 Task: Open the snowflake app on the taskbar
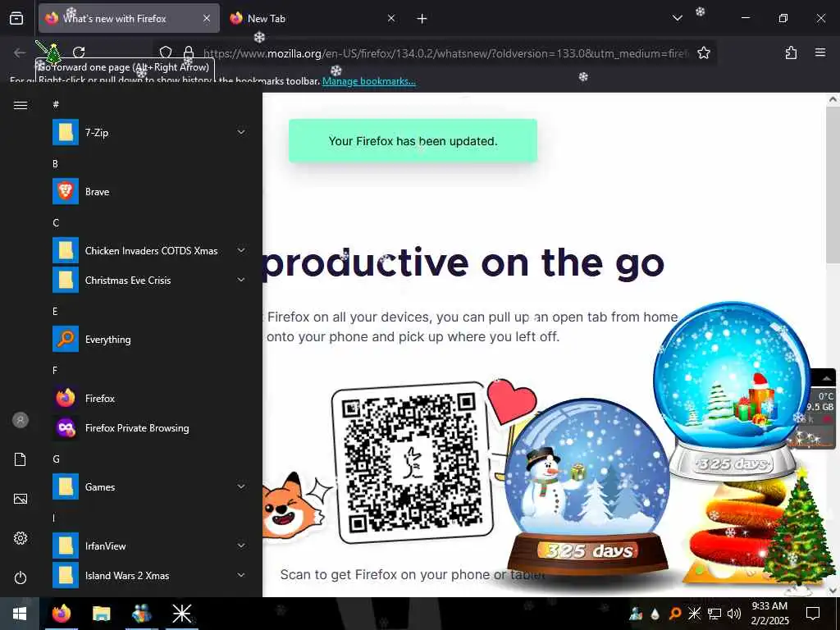point(181,614)
